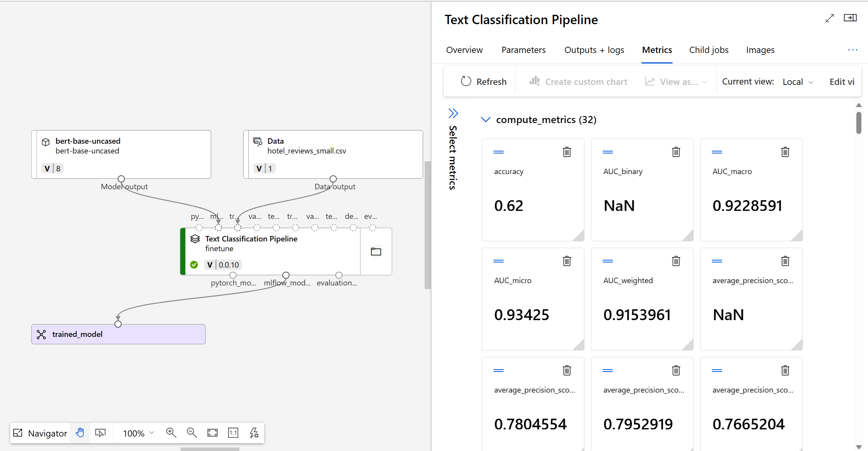Select the trained_model output node

click(x=118, y=334)
